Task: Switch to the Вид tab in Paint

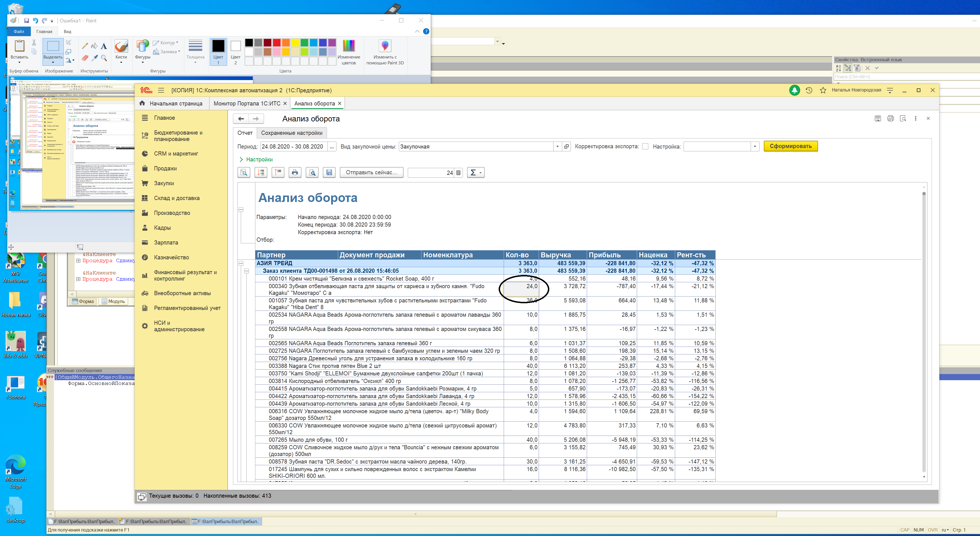Action: pyautogui.click(x=67, y=32)
